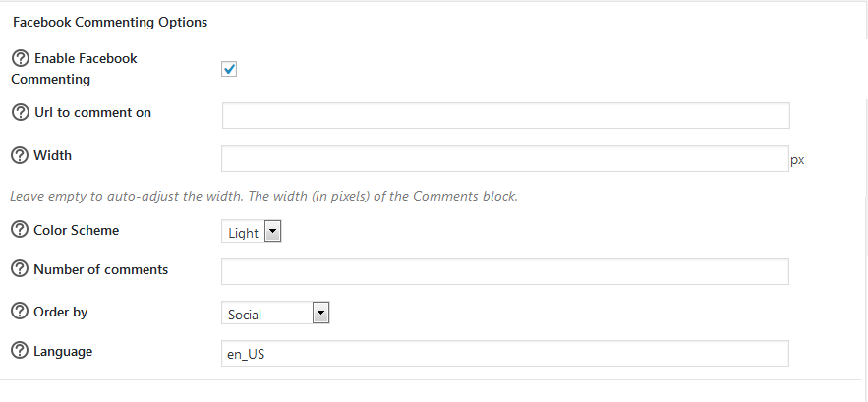
Task: Focus the Url to comment on field
Action: point(506,116)
